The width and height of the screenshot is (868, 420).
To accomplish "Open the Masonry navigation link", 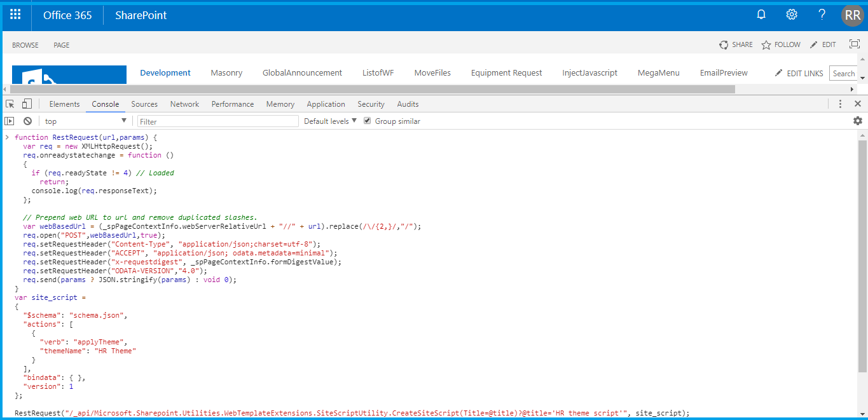I will (x=226, y=73).
